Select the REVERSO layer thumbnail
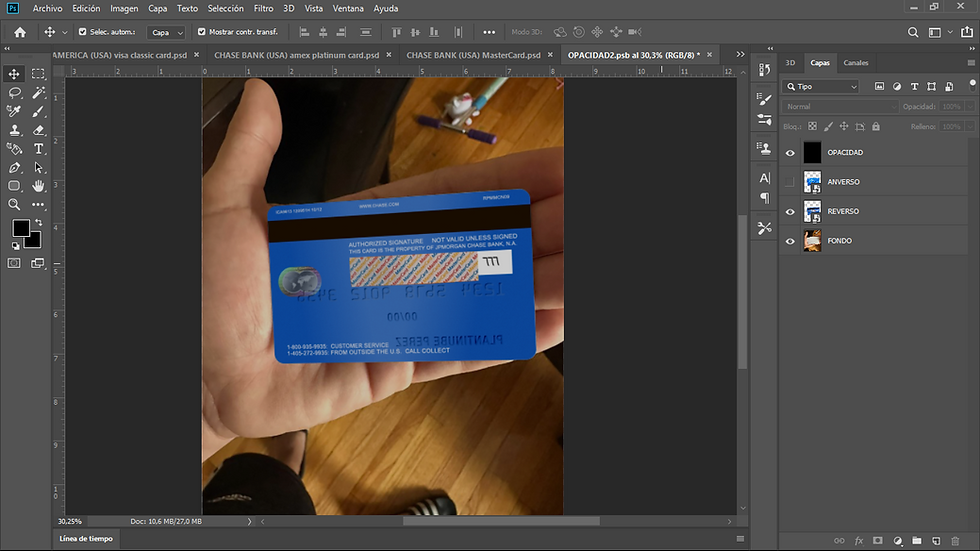This screenshot has width=980, height=551. [812, 211]
